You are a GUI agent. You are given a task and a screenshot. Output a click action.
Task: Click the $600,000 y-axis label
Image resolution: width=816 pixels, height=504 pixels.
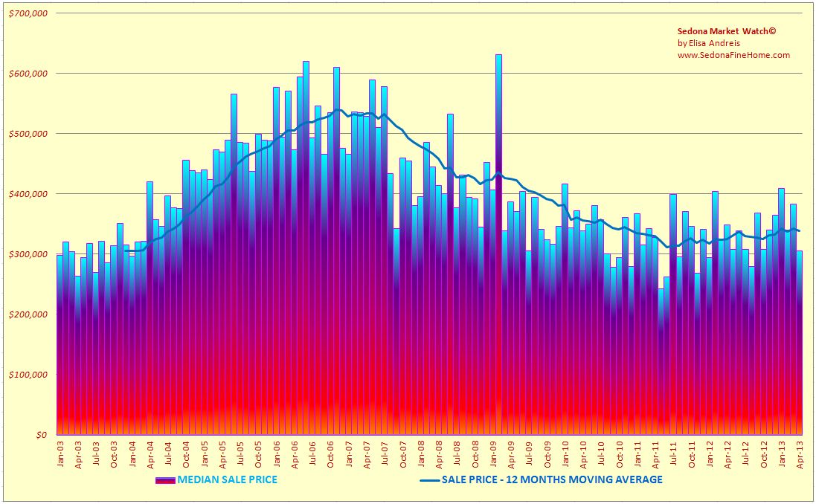(x=28, y=74)
